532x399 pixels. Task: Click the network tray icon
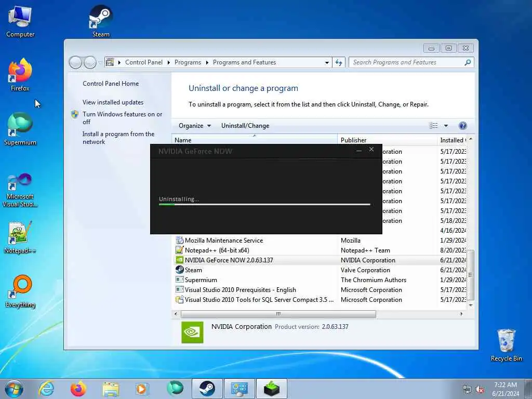(467, 390)
